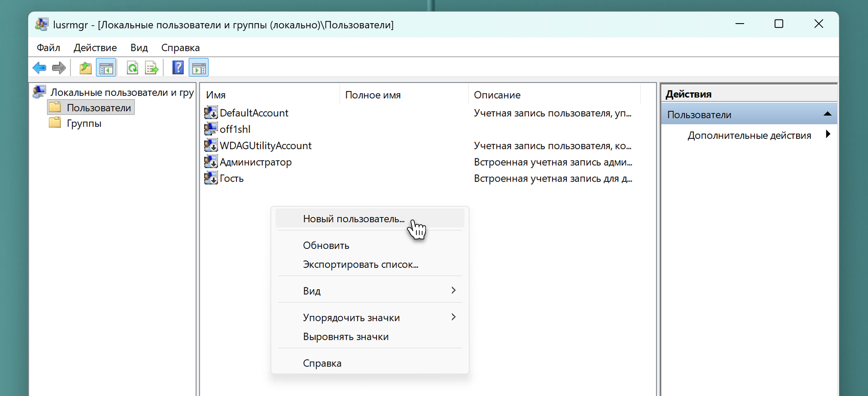Select the WDAGUtilityAccount user entry
Viewport: 868px width, 396px height.
265,146
